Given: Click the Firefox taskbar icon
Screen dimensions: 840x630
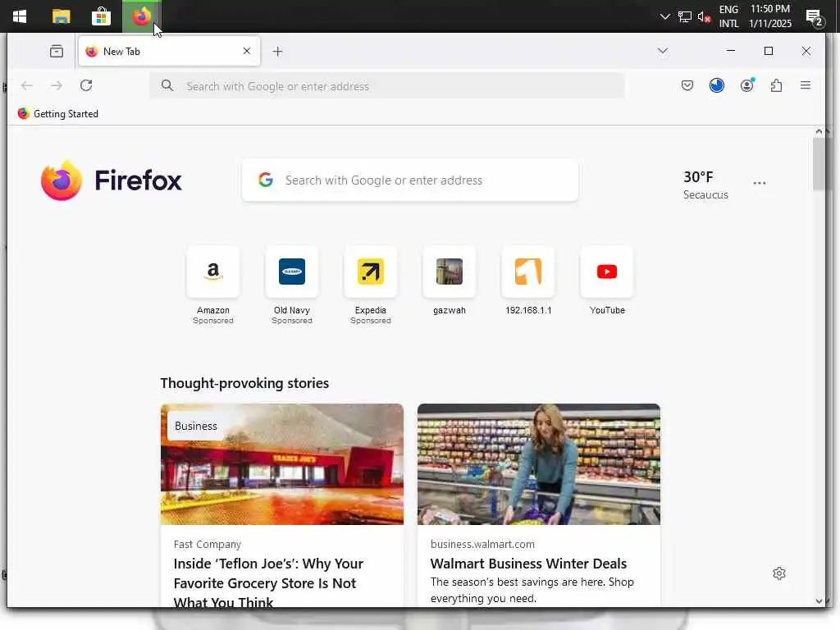Looking at the screenshot, I should coord(142,16).
